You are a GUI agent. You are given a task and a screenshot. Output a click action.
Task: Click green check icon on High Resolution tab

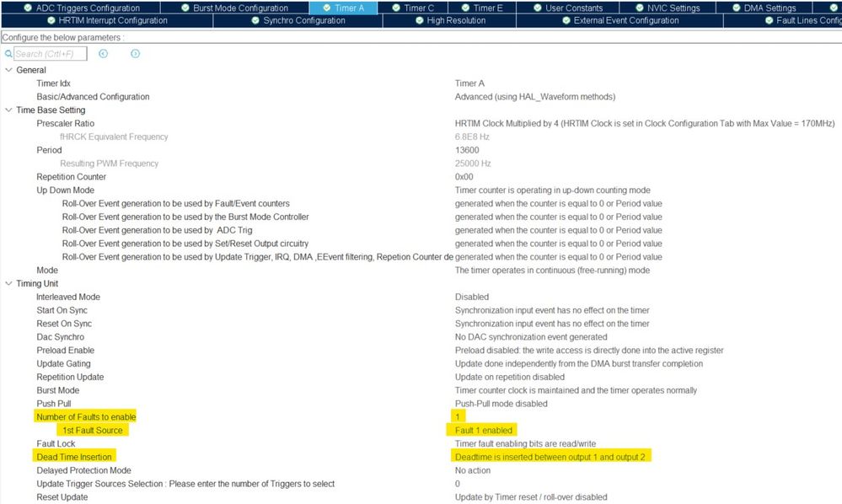tap(420, 20)
